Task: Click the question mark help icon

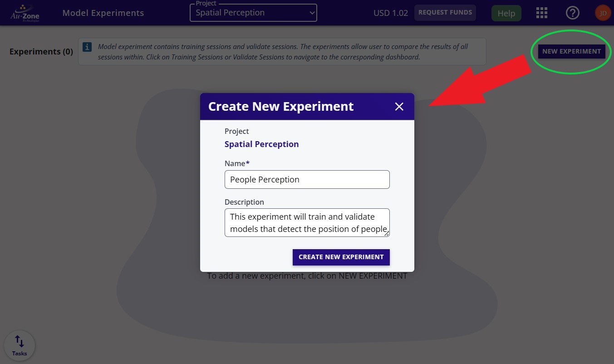Action: [572, 13]
